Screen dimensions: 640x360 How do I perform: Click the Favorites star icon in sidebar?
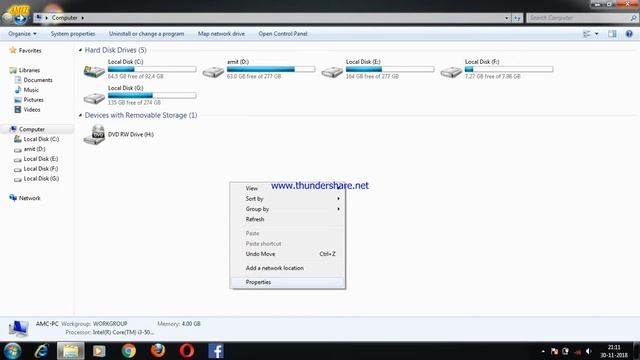[13, 50]
